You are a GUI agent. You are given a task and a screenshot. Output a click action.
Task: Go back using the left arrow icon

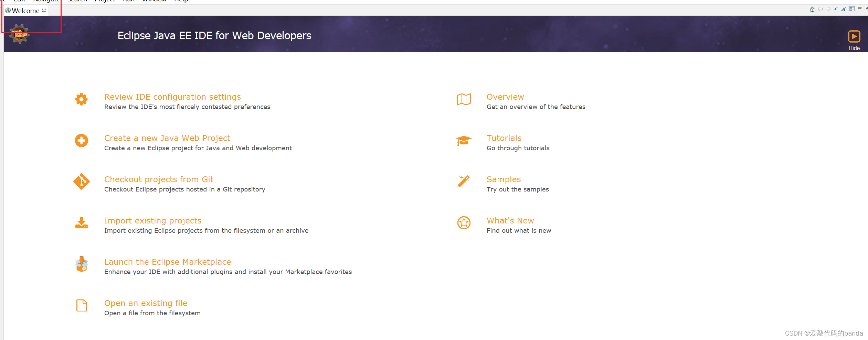(820, 9)
